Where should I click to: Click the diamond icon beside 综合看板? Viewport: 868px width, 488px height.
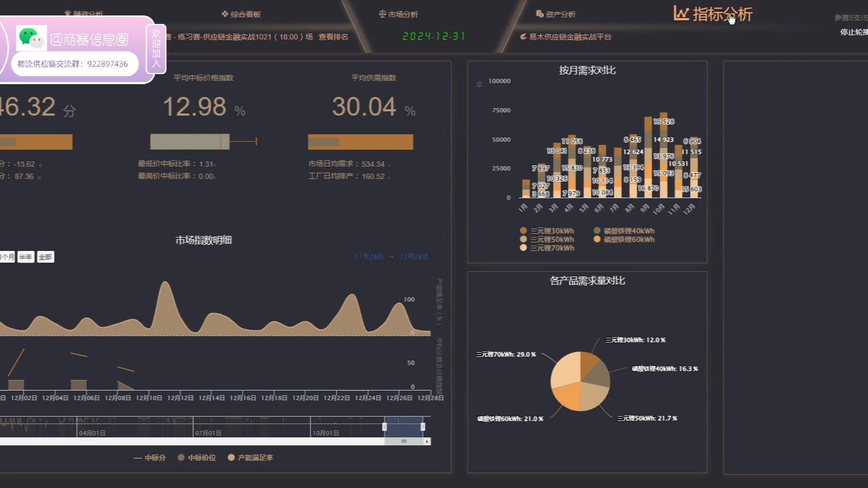pyautogui.click(x=225, y=14)
